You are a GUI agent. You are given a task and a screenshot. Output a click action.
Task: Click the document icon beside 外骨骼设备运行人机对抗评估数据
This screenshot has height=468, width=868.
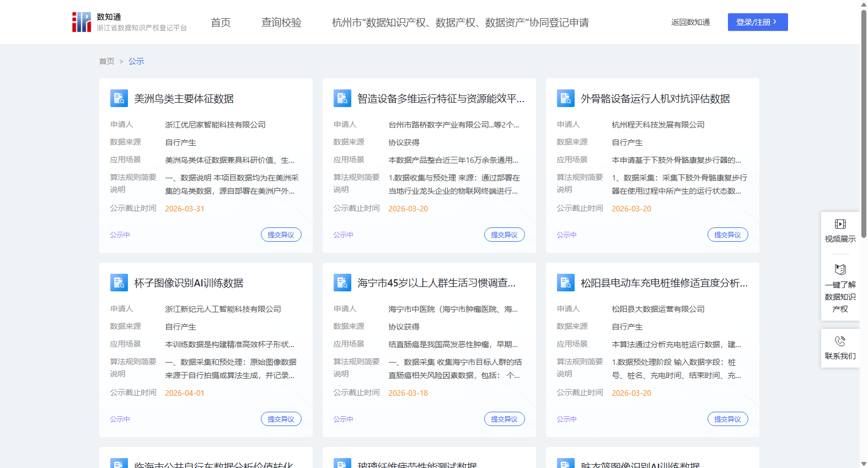[x=566, y=98]
